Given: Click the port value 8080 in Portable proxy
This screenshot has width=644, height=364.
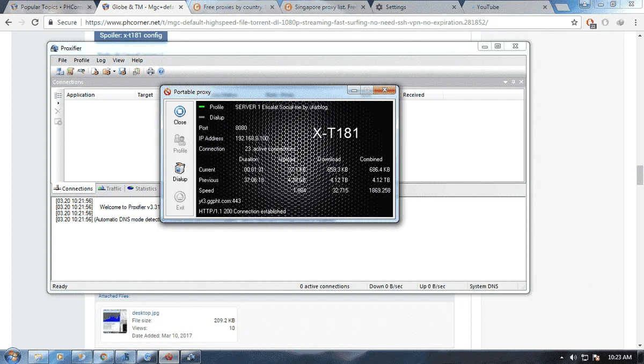Looking at the screenshot, I should pos(241,128).
